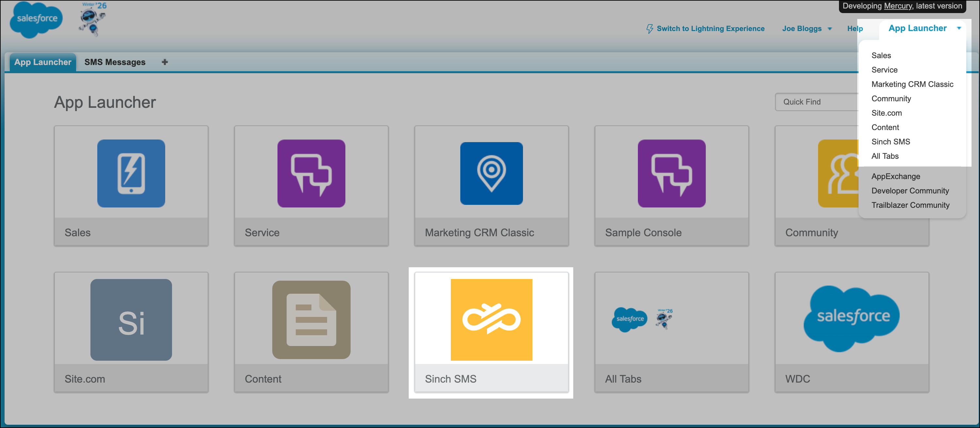The height and width of the screenshot is (428, 980).
Task: Open the Sample Console tile icon
Action: [x=672, y=173]
